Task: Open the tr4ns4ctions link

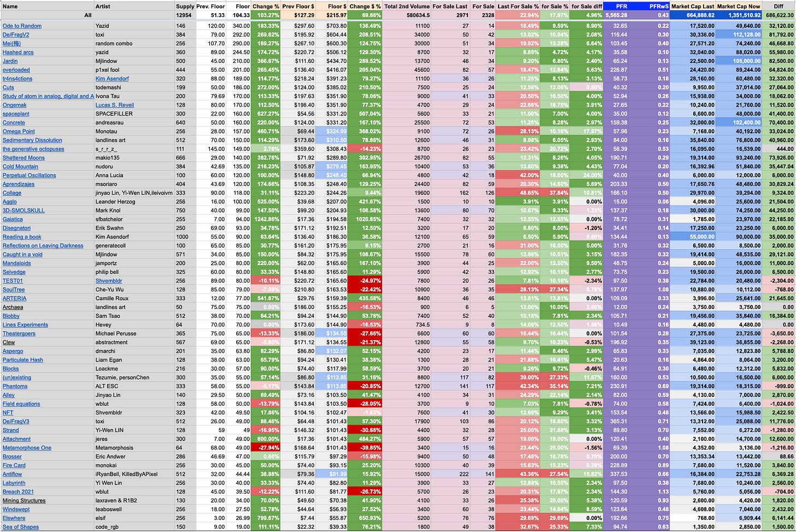Action: pyautogui.click(x=18, y=78)
